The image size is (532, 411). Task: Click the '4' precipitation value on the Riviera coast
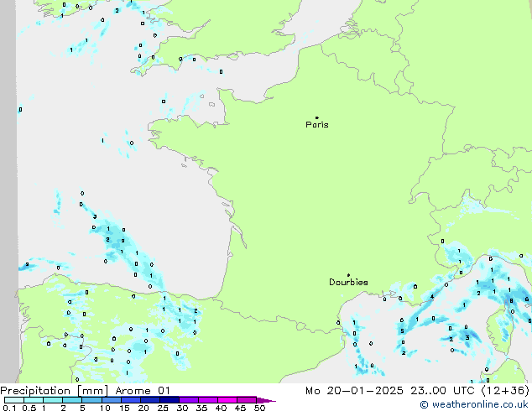[x=432, y=297]
